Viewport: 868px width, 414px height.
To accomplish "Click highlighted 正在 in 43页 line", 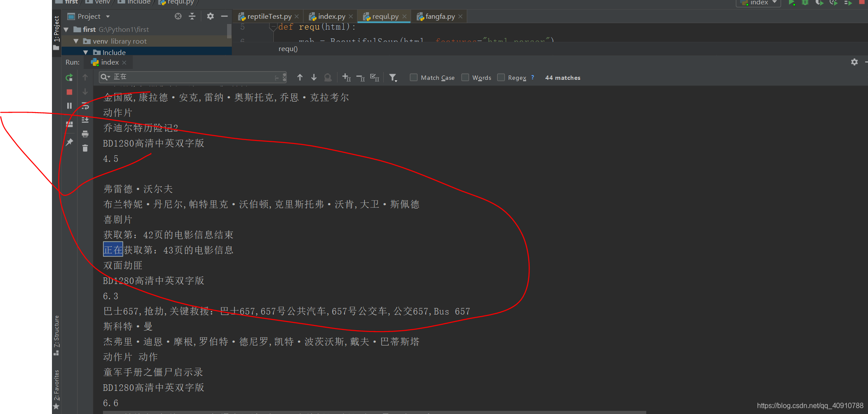I will pos(113,250).
